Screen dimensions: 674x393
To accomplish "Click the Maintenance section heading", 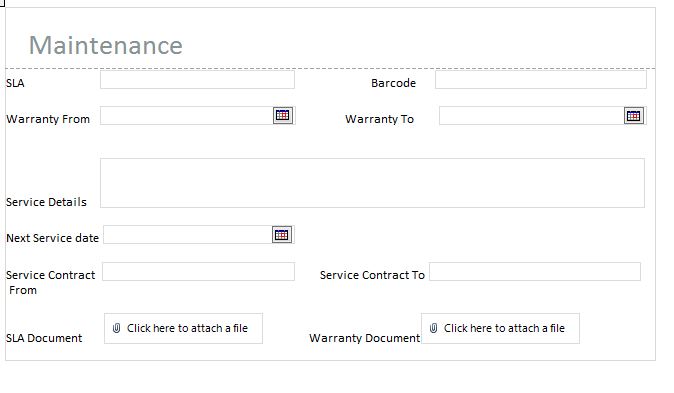I will click(106, 45).
